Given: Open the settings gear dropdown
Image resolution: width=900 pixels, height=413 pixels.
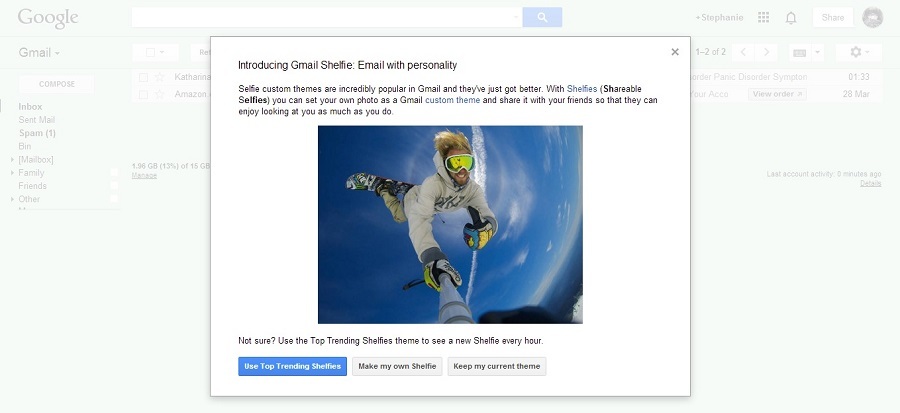Looking at the screenshot, I should point(860,52).
